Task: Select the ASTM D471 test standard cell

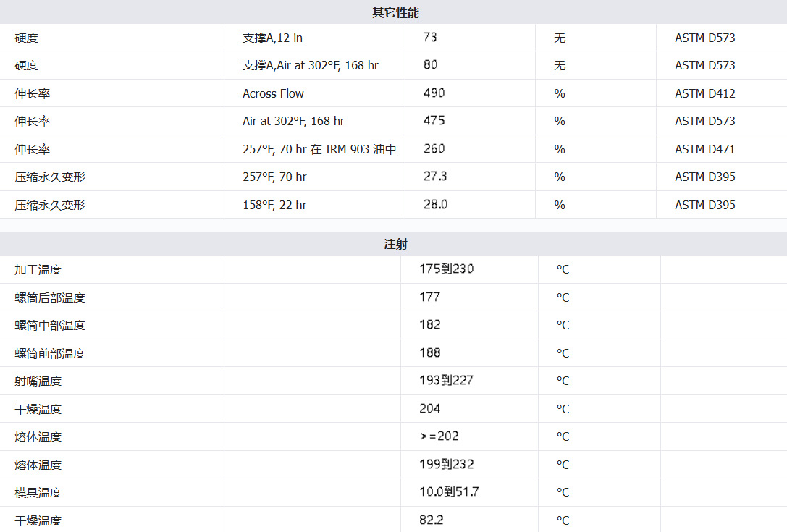Action: click(704, 149)
